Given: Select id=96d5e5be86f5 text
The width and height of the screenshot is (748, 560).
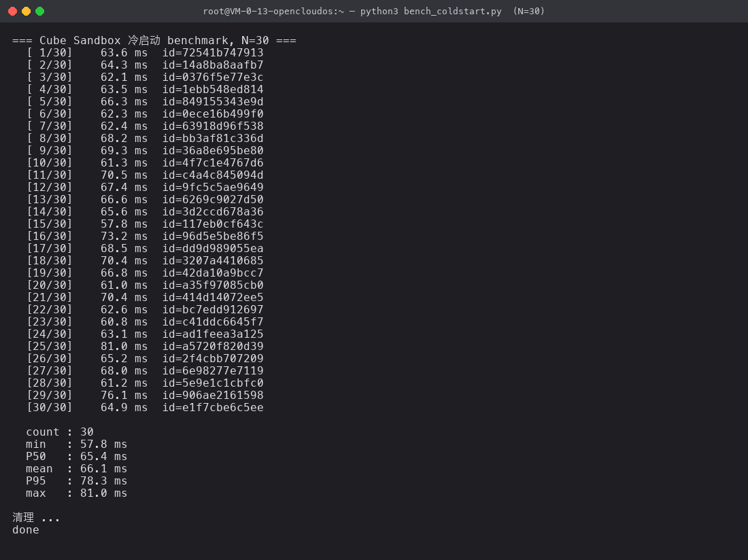Looking at the screenshot, I should click(x=213, y=237).
